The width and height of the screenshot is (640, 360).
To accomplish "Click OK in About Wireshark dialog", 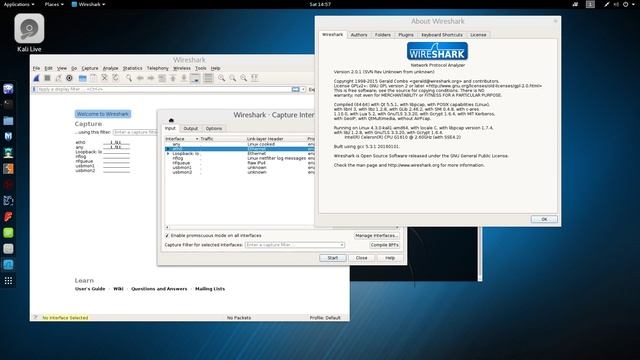I will [x=544, y=219].
